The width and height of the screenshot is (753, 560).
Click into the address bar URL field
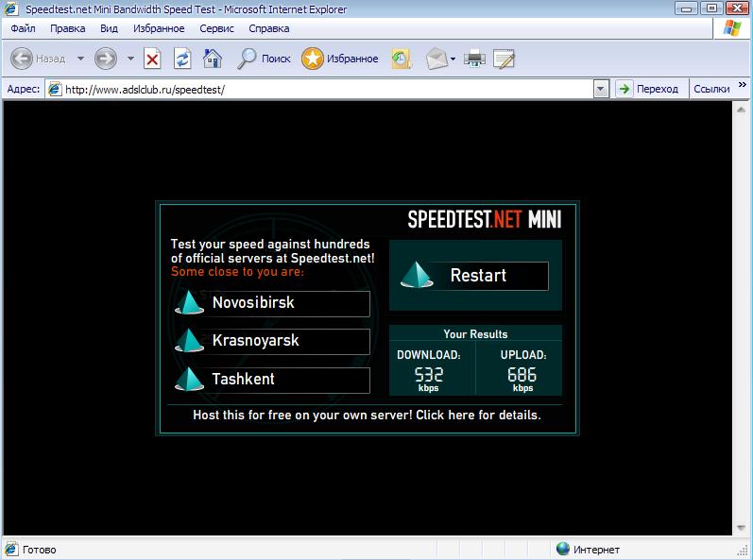321,89
